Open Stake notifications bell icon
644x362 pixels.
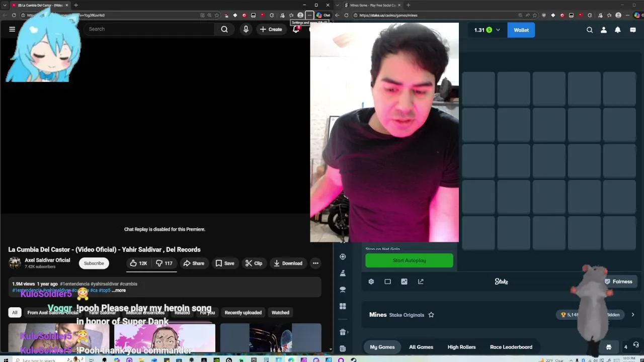pos(618,30)
